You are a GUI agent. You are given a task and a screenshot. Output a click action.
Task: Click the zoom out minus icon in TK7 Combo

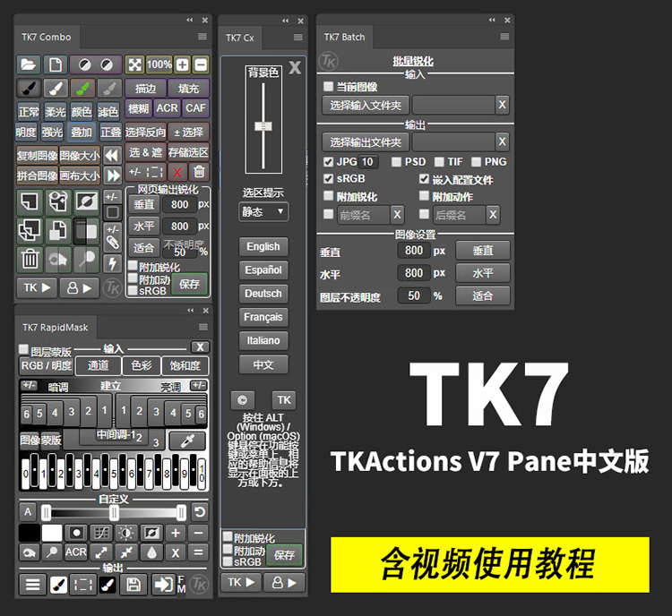tap(201, 65)
